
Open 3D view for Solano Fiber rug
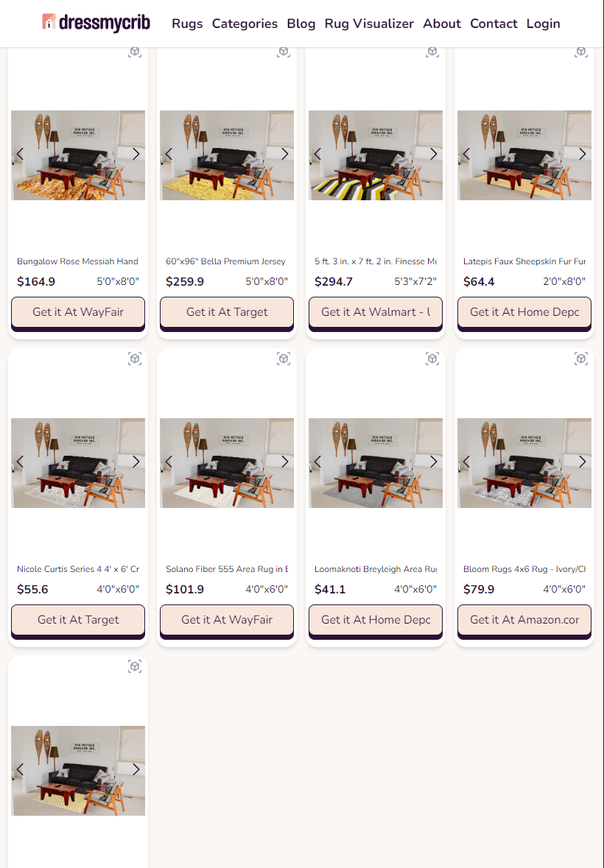[284, 359]
